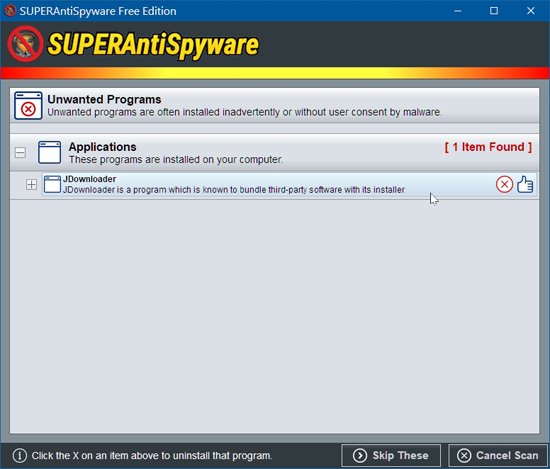
Task: Click the 'Unwanted Programs' heading text
Action: tap(104, 99)
